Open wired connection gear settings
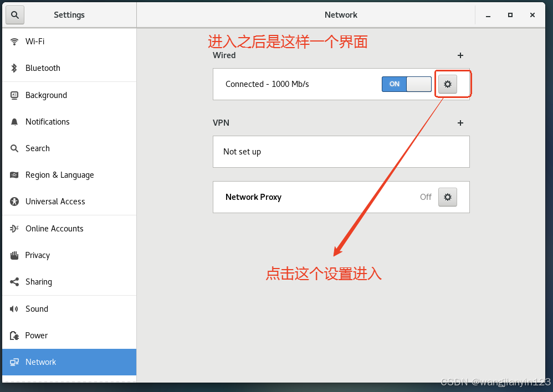553x392 pixels. click(x=448, y=84)
